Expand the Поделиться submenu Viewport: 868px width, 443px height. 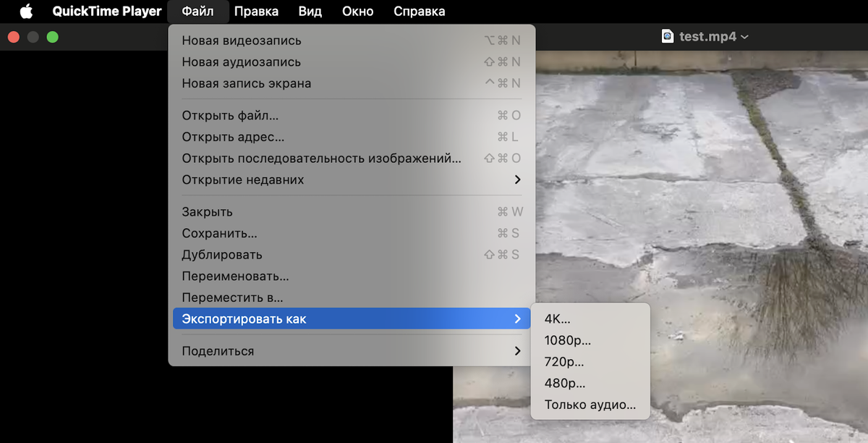[x=352, y=351]
